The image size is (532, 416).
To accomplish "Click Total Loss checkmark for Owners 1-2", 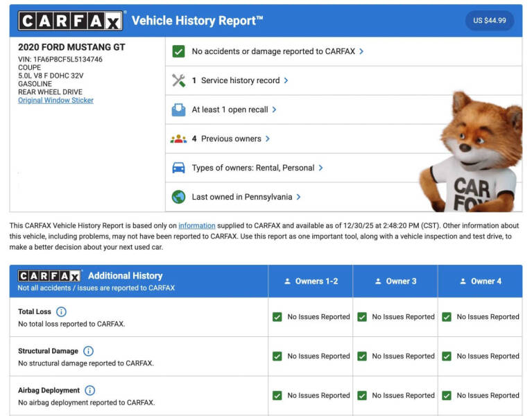I will (x=277, y=317).
